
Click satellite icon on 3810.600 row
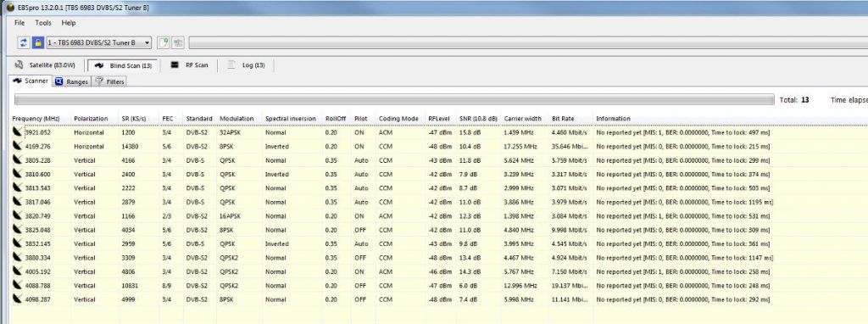click(x=18, y=173)
